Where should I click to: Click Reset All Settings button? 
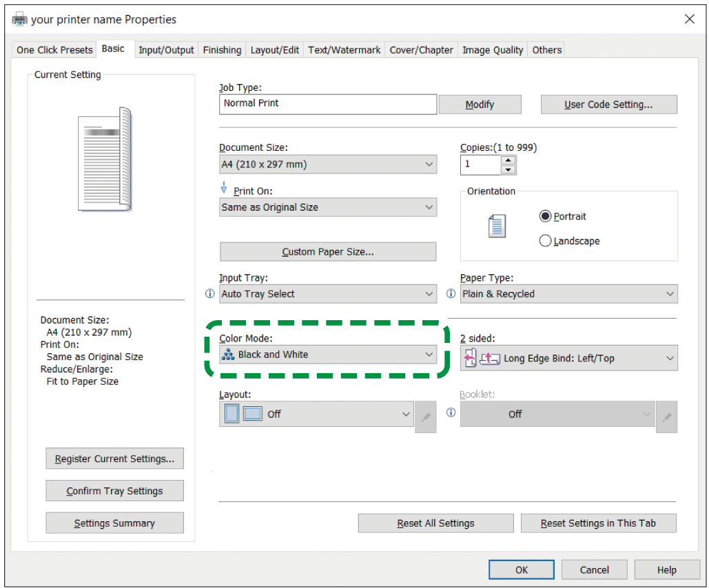pos(435,523)
